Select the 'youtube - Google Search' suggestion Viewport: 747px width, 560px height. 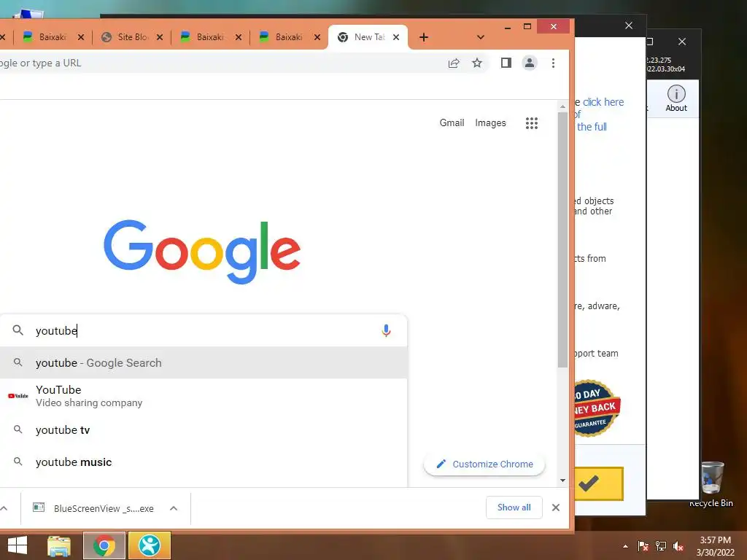coord(204,363)
